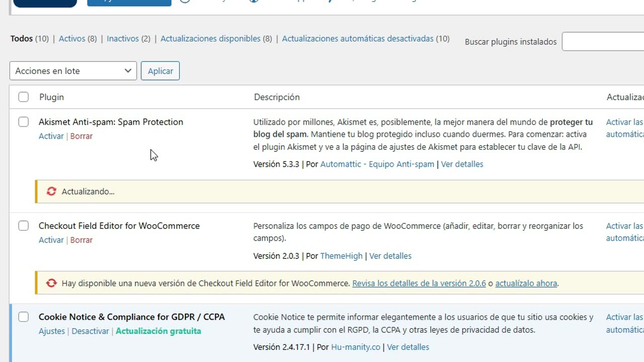Show the 'Todos (10)' plugin filter
Screen dimensions: 644x362
click(29, 39)
